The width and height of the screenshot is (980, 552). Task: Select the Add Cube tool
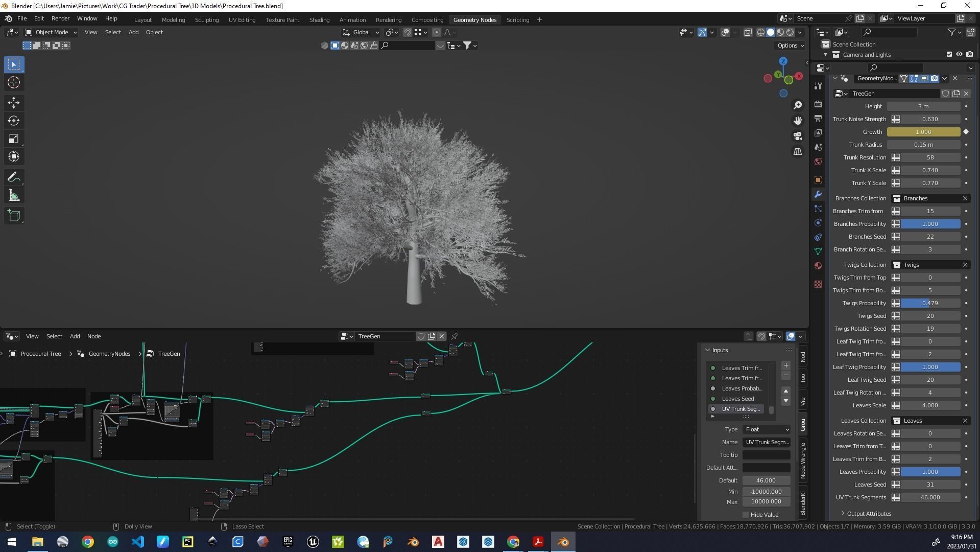pyautogui.click(x=14, y=216)
